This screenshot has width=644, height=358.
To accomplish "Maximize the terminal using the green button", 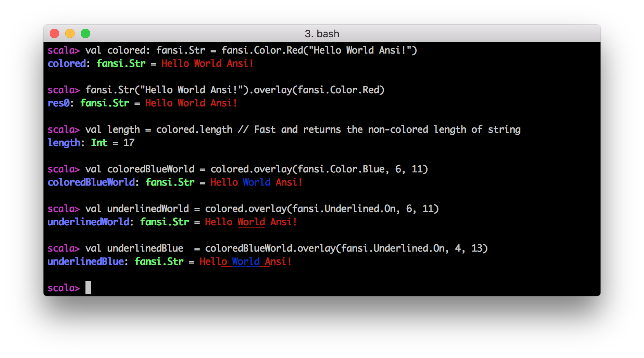I will [x=85, y=34].
